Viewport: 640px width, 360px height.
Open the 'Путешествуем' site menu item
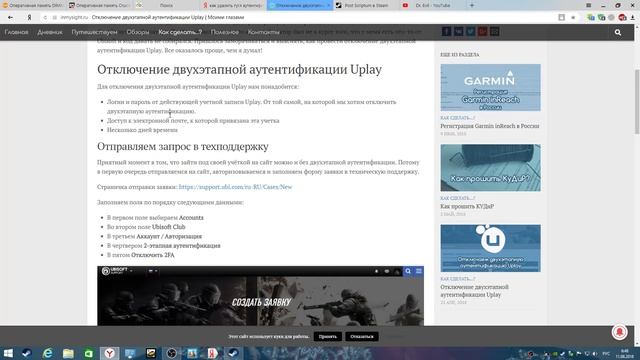click(94, 32)
